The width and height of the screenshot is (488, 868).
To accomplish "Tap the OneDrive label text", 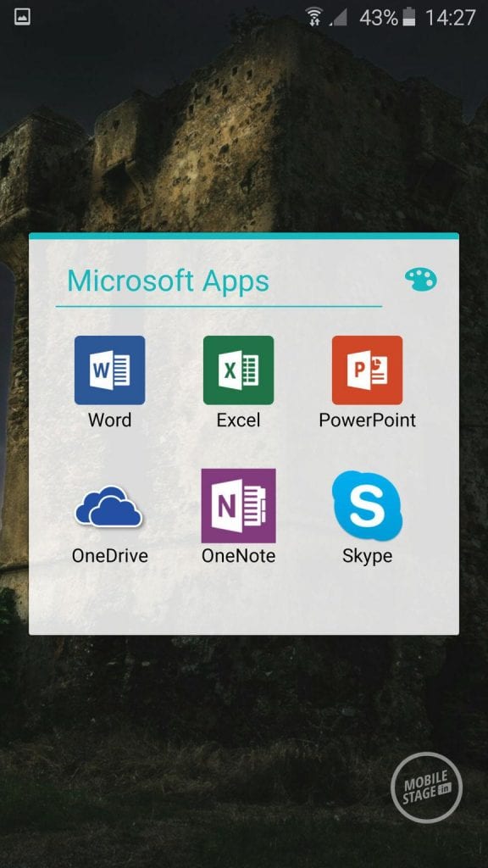I will point(109,555).
